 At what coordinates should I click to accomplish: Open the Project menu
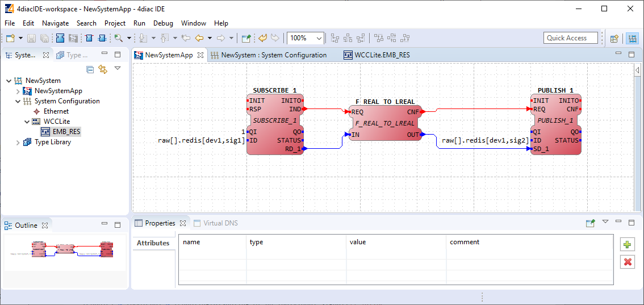(115, 23)
